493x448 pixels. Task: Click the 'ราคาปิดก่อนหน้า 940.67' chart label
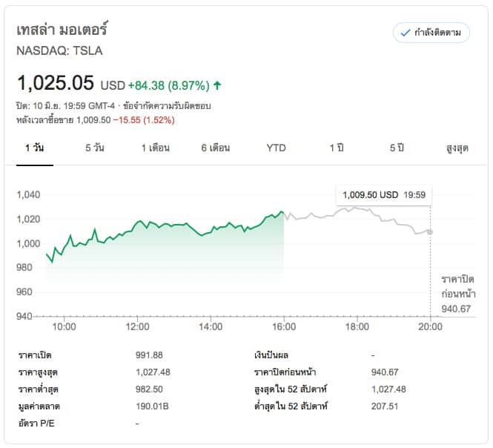click(457, 294)
